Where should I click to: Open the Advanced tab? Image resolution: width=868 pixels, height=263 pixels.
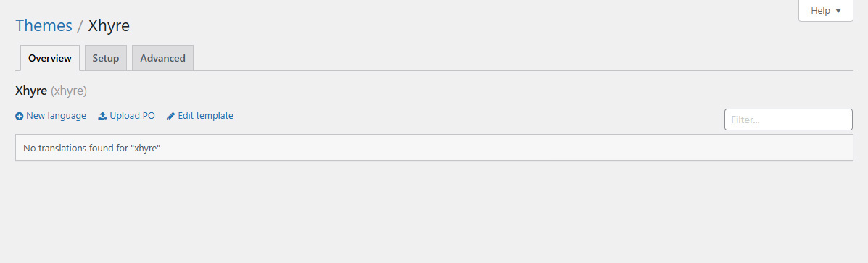coord(162,58)
